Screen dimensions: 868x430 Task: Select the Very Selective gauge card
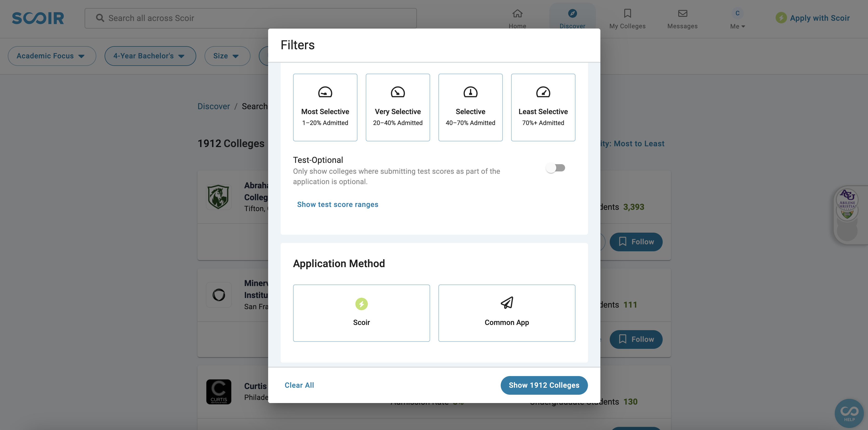(398, 107)
